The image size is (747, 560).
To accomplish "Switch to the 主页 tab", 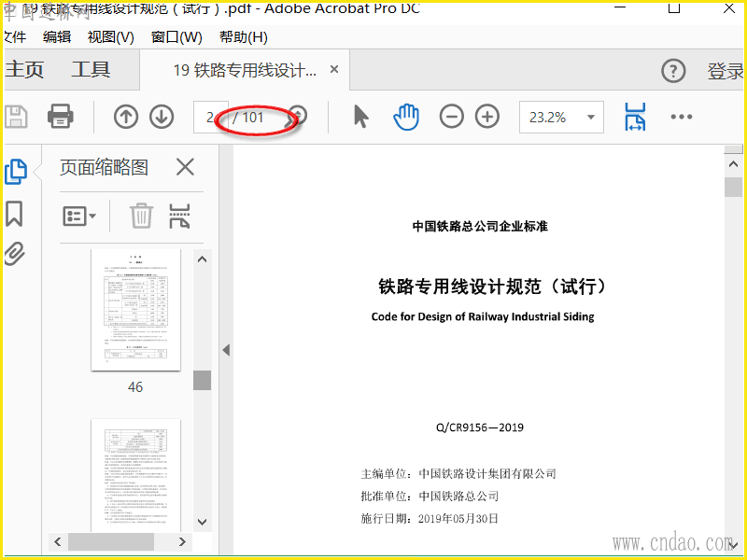I will (x=24, y=69).
